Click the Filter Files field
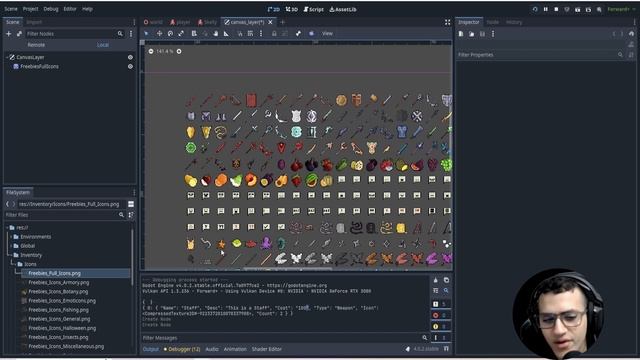Viewport: 640px width, 360px height. click(x=64, y=215)
